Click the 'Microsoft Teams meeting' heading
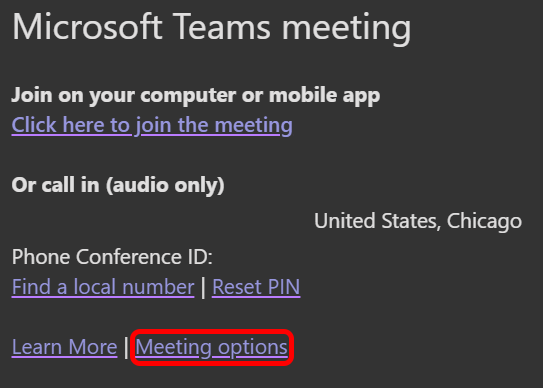The image size is (543, 388). pos(212,28)
